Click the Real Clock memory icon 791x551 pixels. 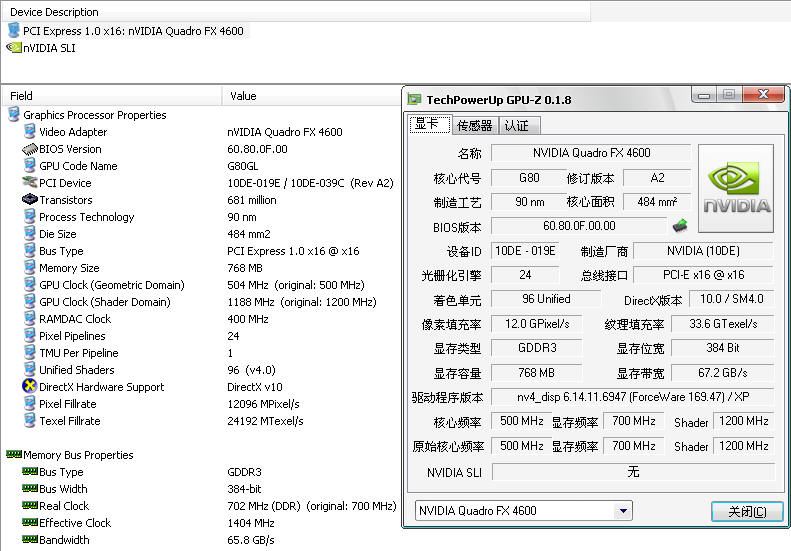(x=30, y=505)
